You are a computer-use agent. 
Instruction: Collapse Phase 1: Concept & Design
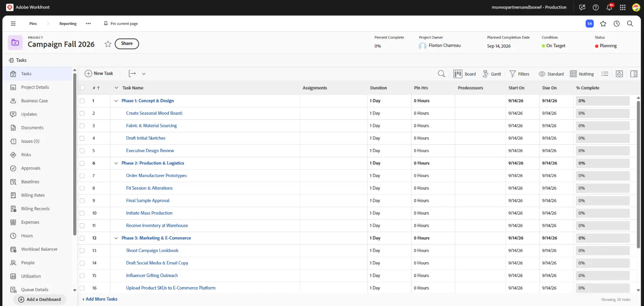coord(116,101)
